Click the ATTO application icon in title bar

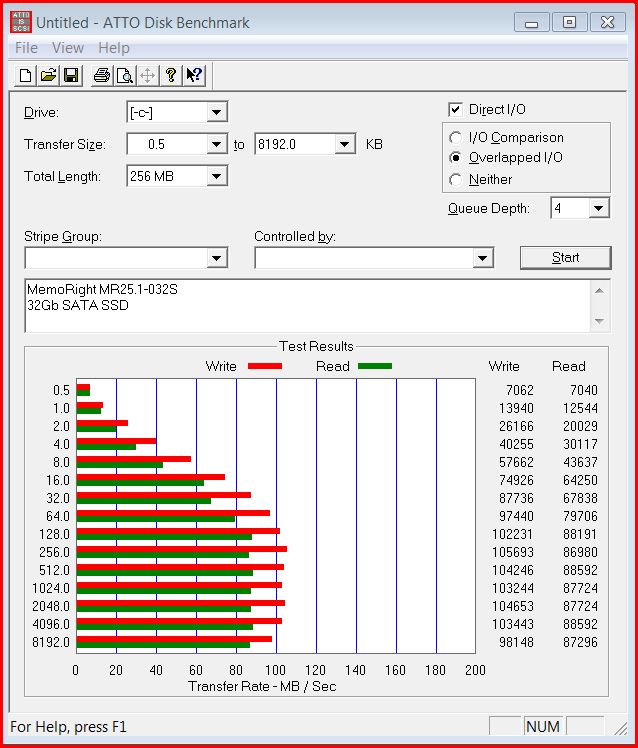point(21,22)
